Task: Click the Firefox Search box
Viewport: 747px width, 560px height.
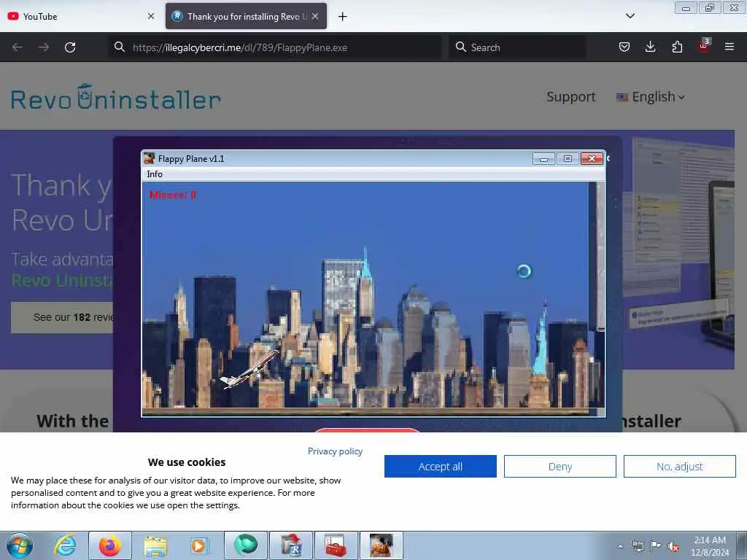Action: click(x=517, y=47)
